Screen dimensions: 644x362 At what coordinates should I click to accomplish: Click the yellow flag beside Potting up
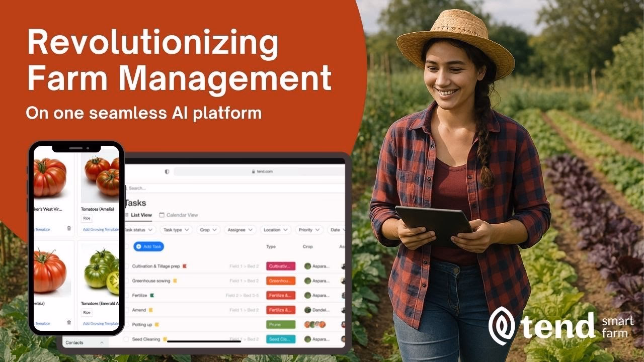click(157, 325)
